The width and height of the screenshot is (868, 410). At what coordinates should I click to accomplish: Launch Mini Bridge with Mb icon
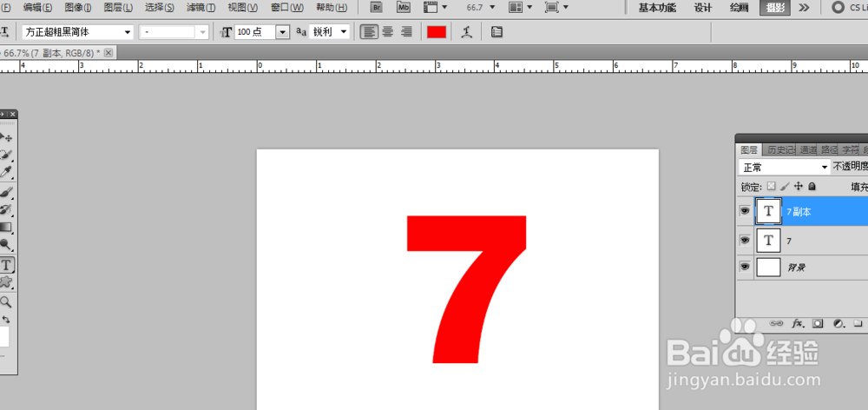[x=404, y=7]
